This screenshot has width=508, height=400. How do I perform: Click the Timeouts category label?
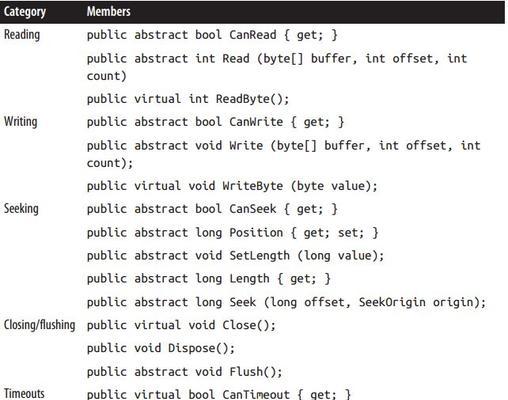coord(24,393)
